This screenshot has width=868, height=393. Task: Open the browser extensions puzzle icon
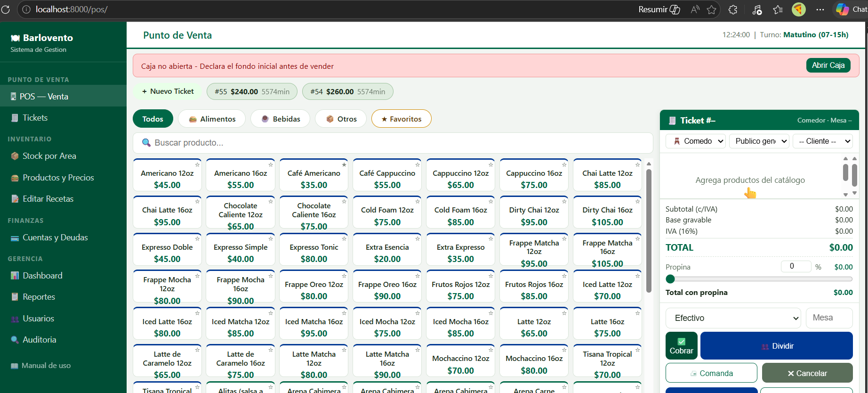[733, 9]
